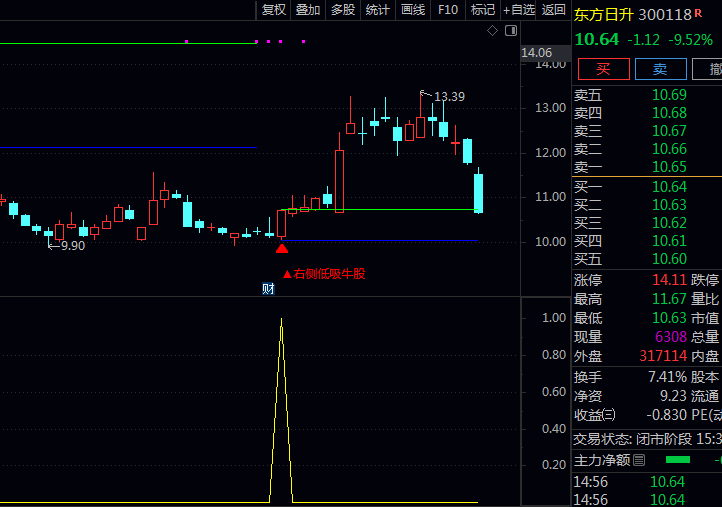Select the 东方日升 stock name
722x507 pixels.
[604, 15]
